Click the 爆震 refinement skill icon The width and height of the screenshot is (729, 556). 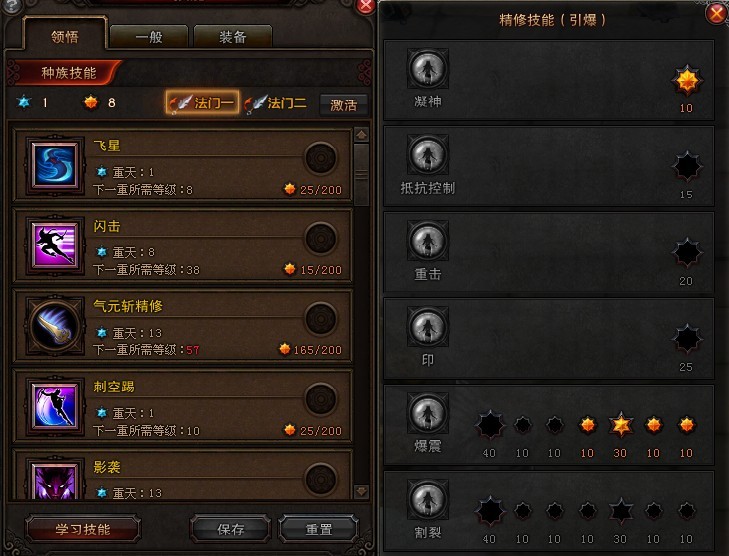(x=428, y=413)
